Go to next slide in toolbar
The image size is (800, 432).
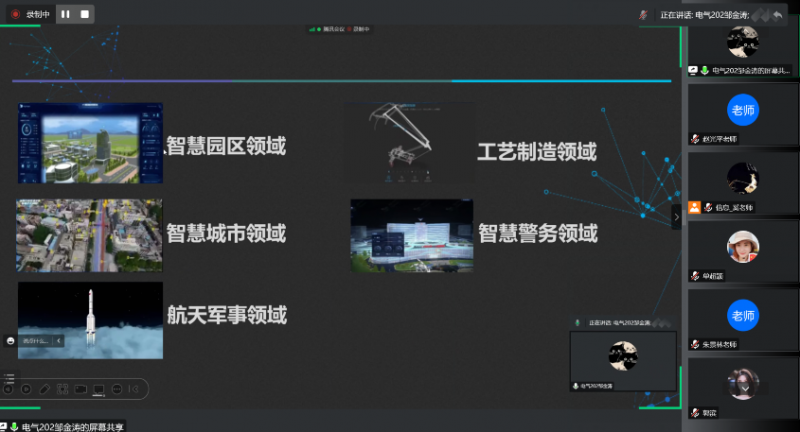click(x=26, y=389)
